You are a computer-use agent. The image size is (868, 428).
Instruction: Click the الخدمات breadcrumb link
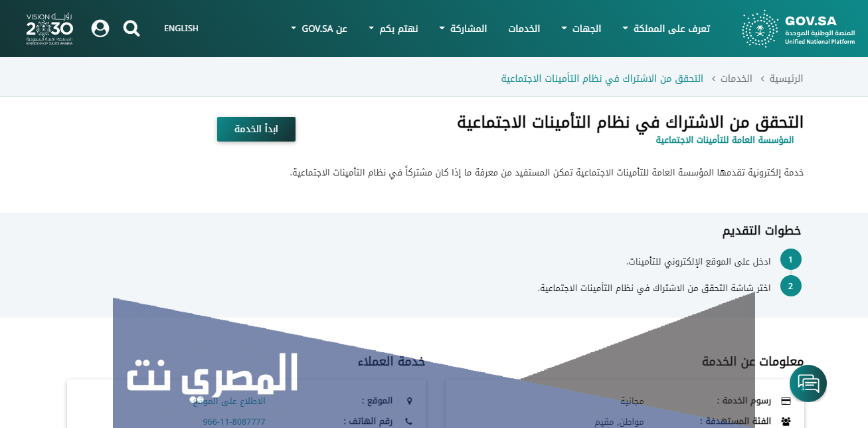pyautogui.click(x=737, y=78)
